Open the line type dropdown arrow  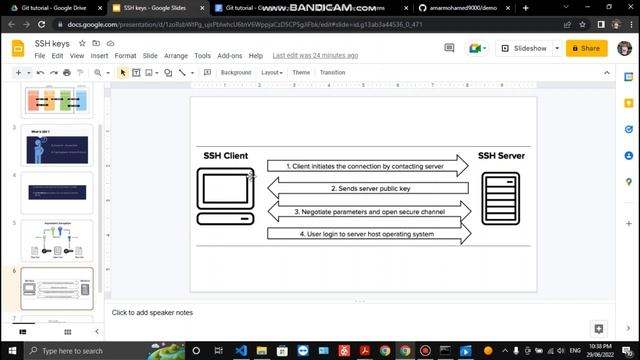point(192,73)
